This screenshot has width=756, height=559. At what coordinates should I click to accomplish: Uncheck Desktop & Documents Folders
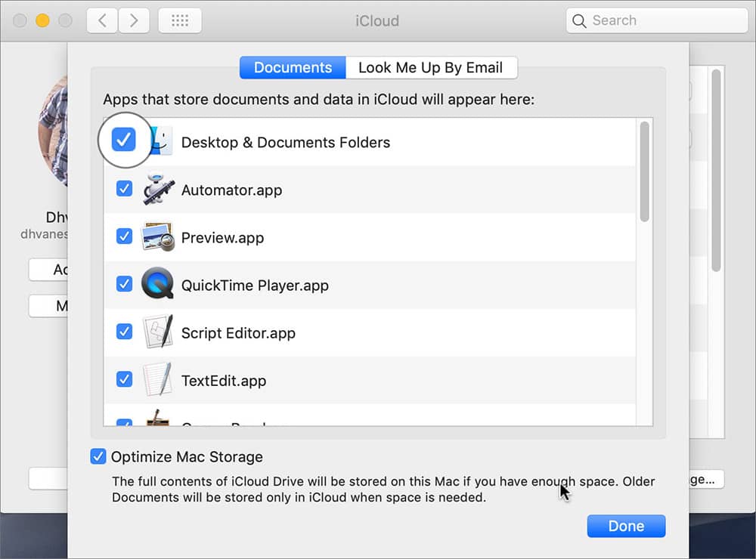tap(124, 139)
